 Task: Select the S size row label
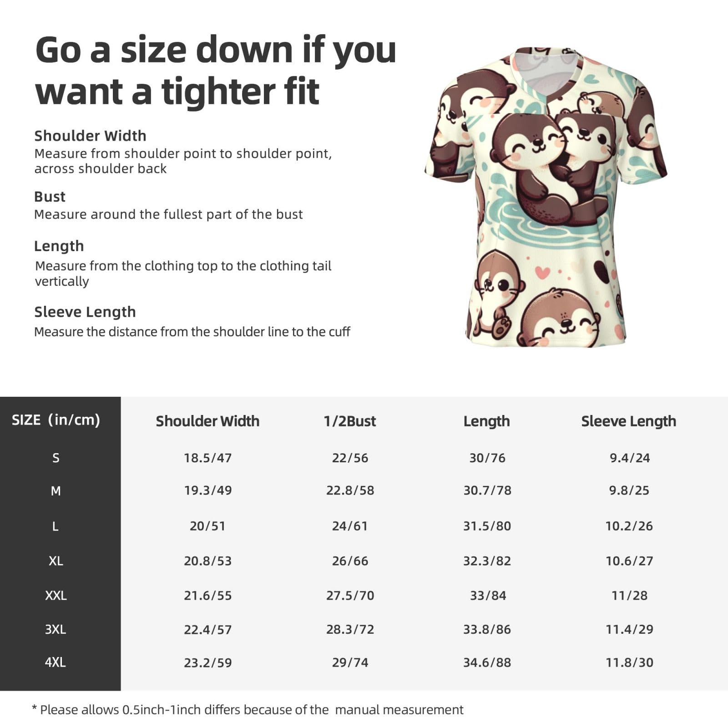click(x=56, y=458)
